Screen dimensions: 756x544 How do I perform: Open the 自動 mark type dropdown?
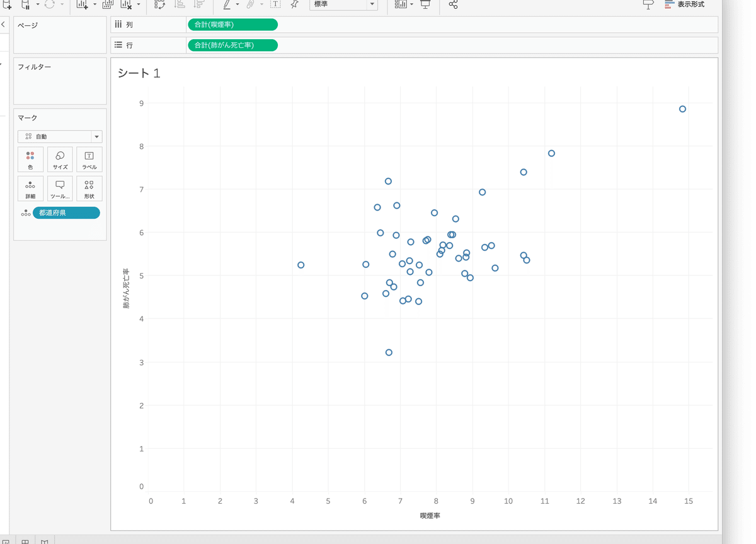[x=60, y=136]
